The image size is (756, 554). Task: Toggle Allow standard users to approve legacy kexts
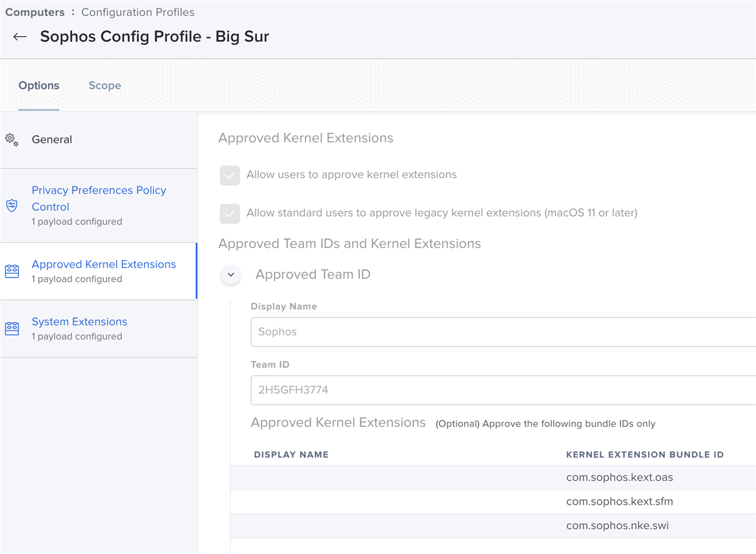[x=230, y=213]
